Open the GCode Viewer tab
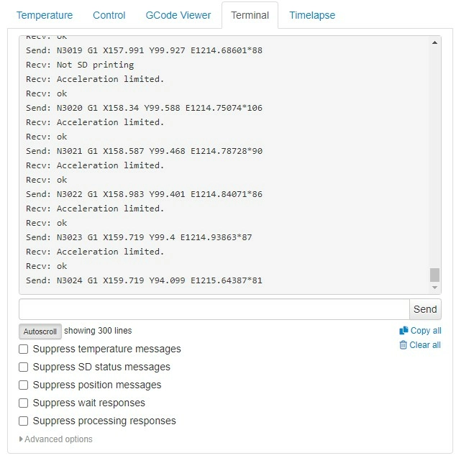 click(x=178, y=15)
